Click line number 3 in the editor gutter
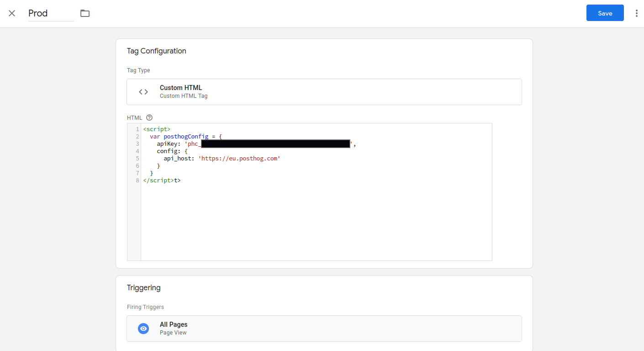The image size is (644, 351). pyautogui.click(x=137, y=144)
